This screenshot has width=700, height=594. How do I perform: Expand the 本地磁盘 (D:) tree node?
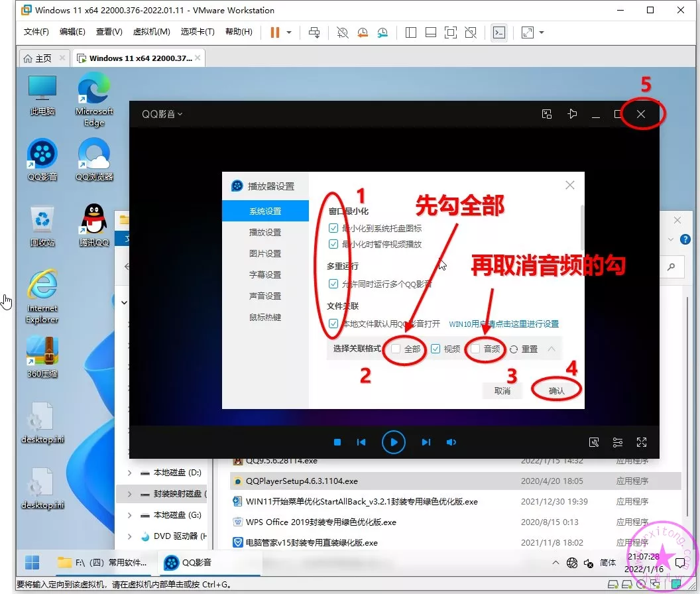pyautogui.click(x=129, y=473)
